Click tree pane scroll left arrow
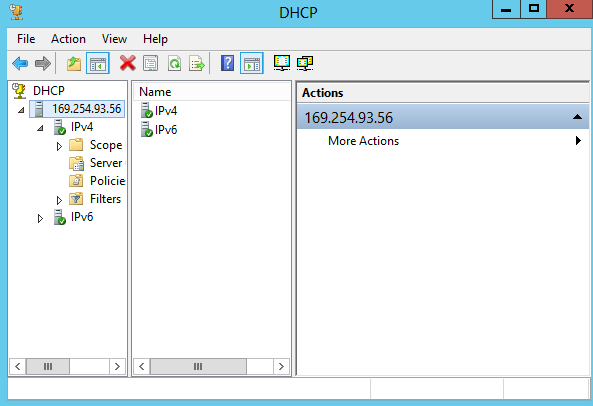The height and width of the screenshot is (406, 593). pyautogui.click(x=18, y=366)
